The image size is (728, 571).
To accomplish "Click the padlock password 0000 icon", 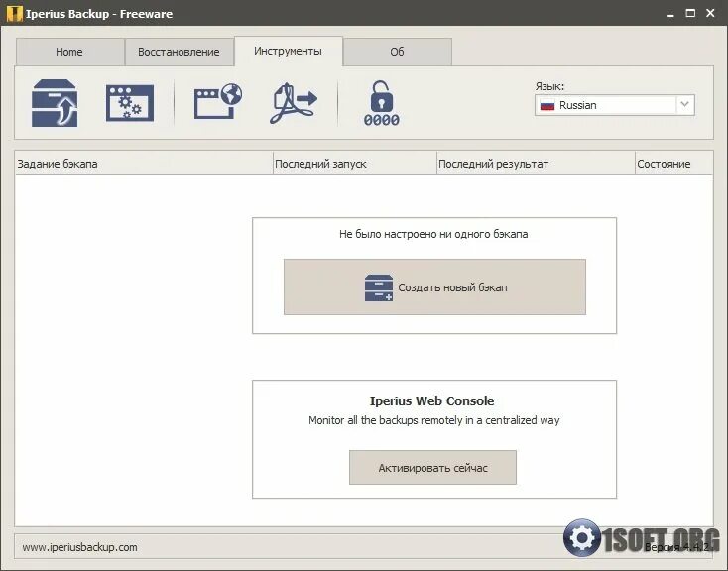I will tap(381, 103).
